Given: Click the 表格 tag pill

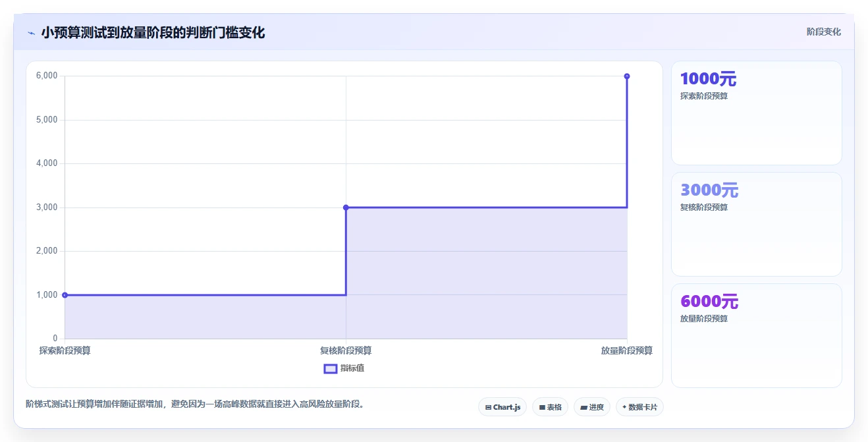Looking at the screenshot, I should pos(550,407).
